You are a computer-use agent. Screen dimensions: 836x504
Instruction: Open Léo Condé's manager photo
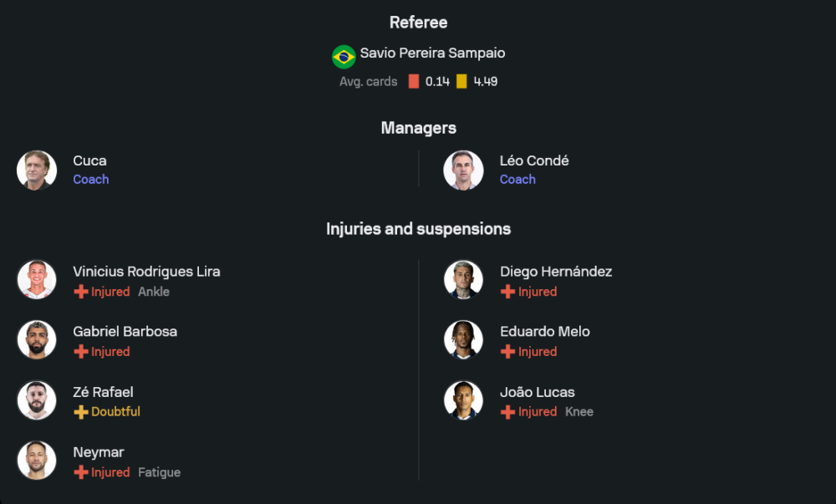point(464,171)
